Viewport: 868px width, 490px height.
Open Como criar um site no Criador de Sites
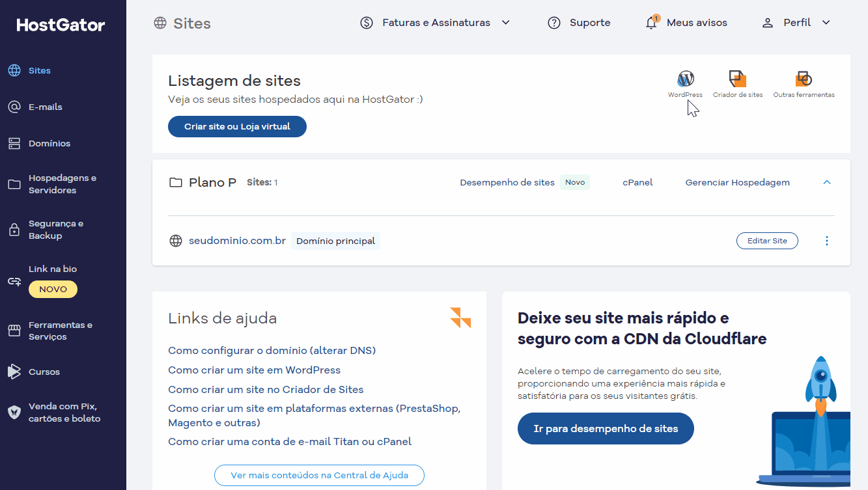coord(266,389)
